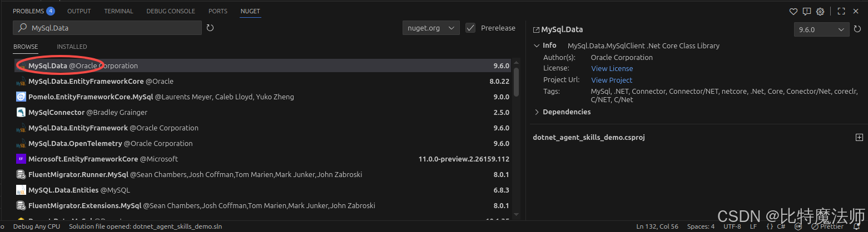Select FluentMigrator.Extensions.MySql package name

pyautogui.click(x=85, y=205)
